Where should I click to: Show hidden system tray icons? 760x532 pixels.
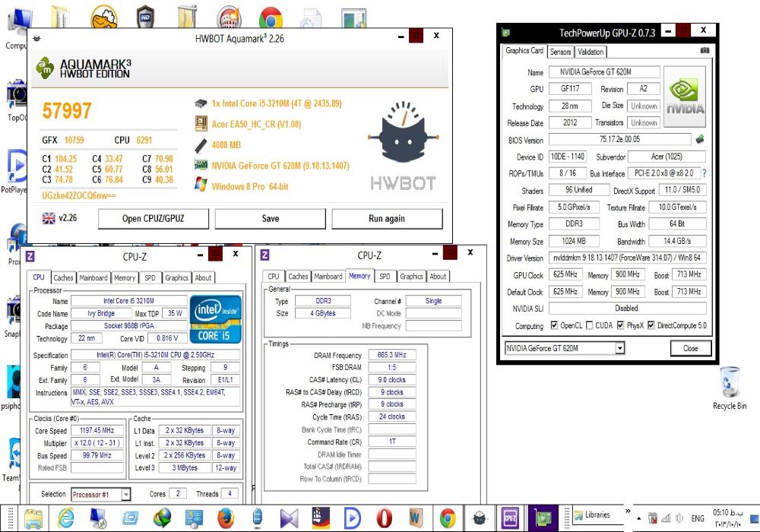click(639, 518)
